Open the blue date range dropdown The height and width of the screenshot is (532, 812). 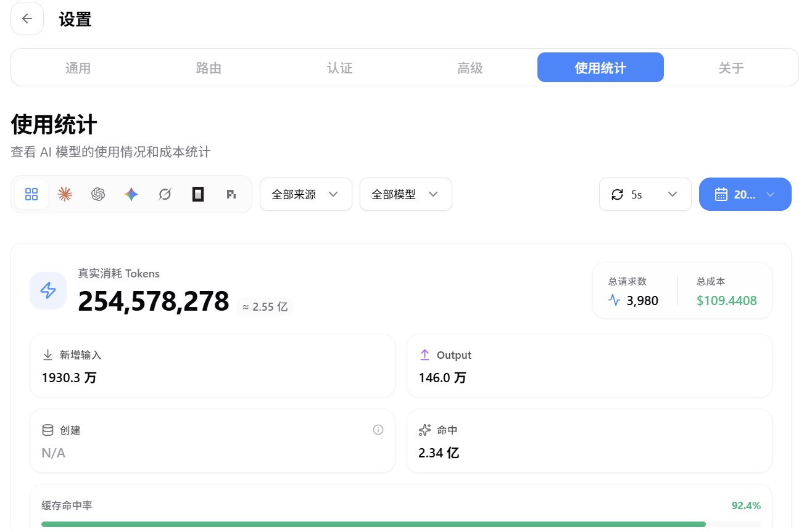pyautogui.click(x=745, y=194)
